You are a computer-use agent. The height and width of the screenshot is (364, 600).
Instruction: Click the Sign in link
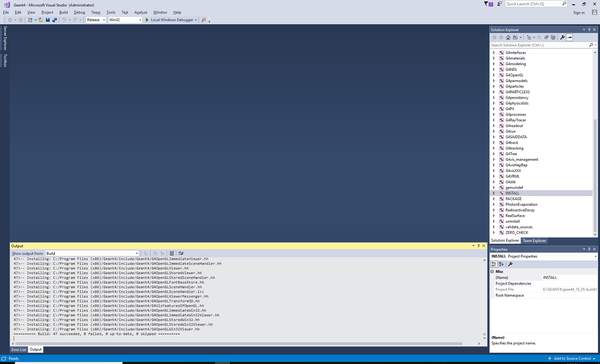point(579,13)
